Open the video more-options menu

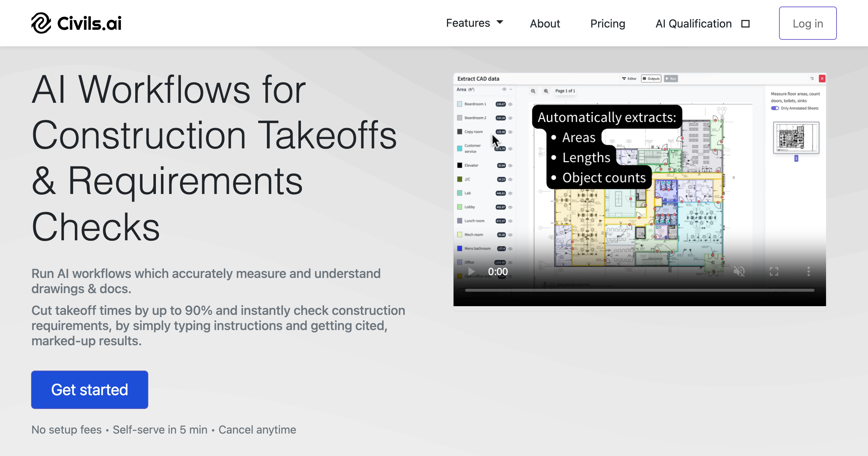tap(808, 271)
